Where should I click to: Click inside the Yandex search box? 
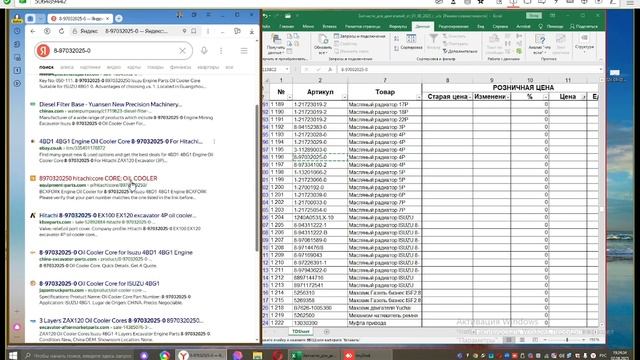114,51
